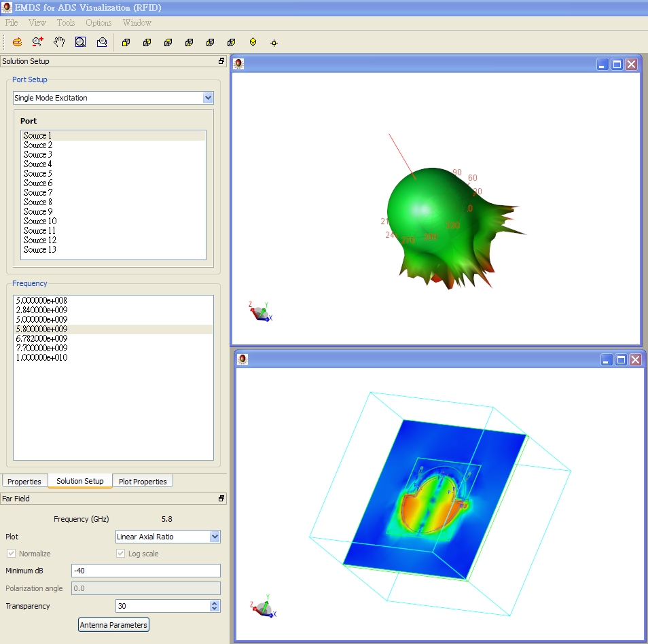The height and width of the screenshot is (644, 648).
Task: Open the View menu
Action: pos(37,22)
